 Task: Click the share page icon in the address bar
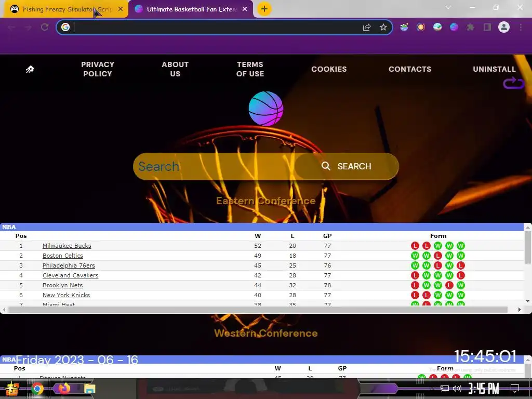tap(367, 27)
